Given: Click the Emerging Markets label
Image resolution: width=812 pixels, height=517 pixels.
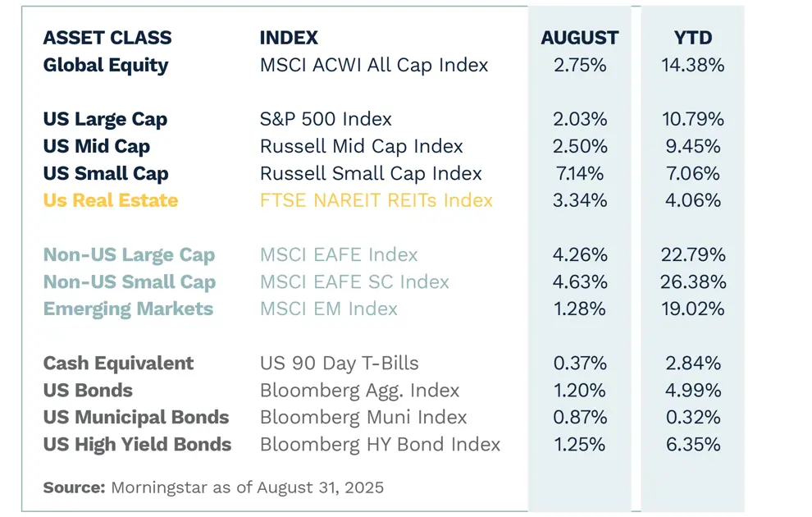Looking at the screenshot, I should 128,309.
